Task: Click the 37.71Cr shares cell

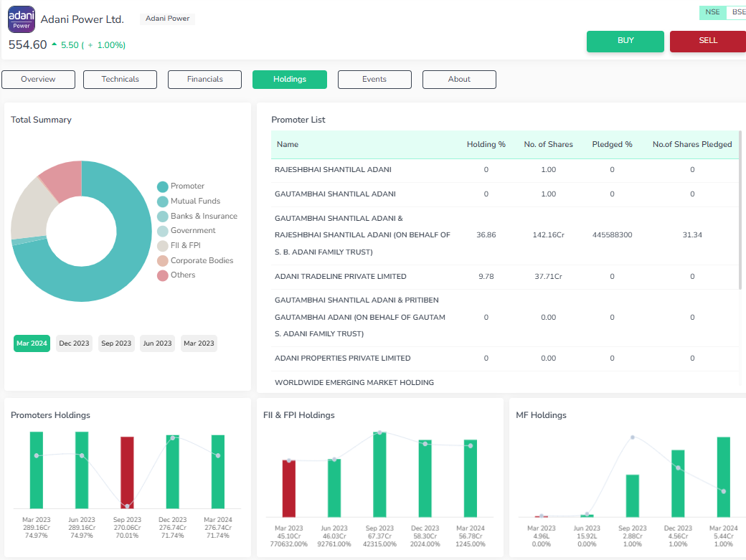Action: click(548, 277)
